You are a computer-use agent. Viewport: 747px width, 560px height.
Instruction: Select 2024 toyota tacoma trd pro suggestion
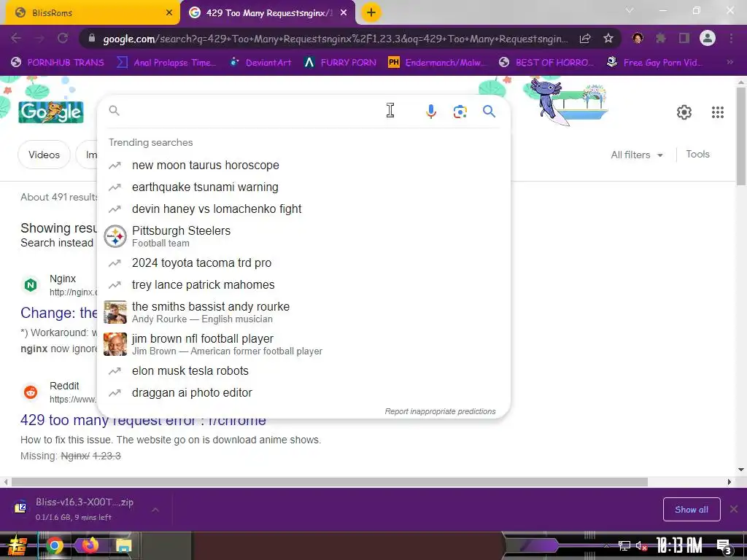click(303, 262)
